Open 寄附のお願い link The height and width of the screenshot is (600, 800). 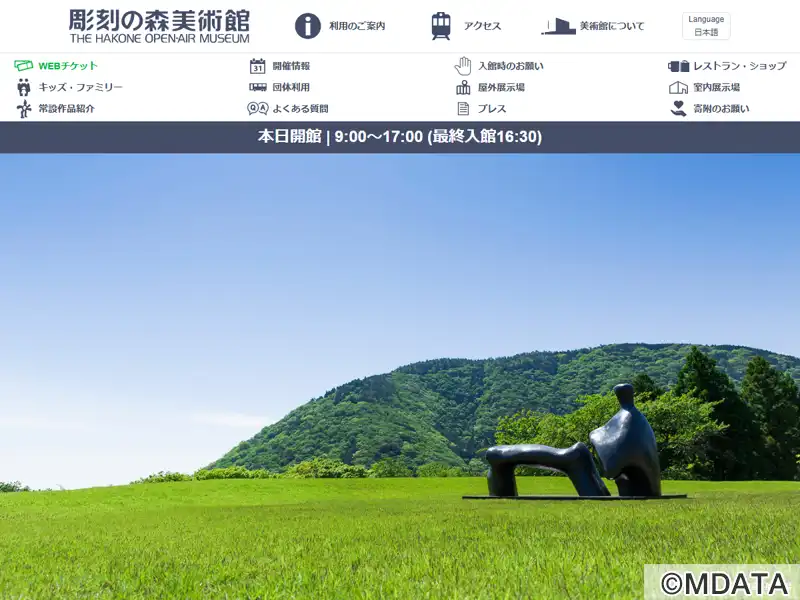[x=721, y=109]
